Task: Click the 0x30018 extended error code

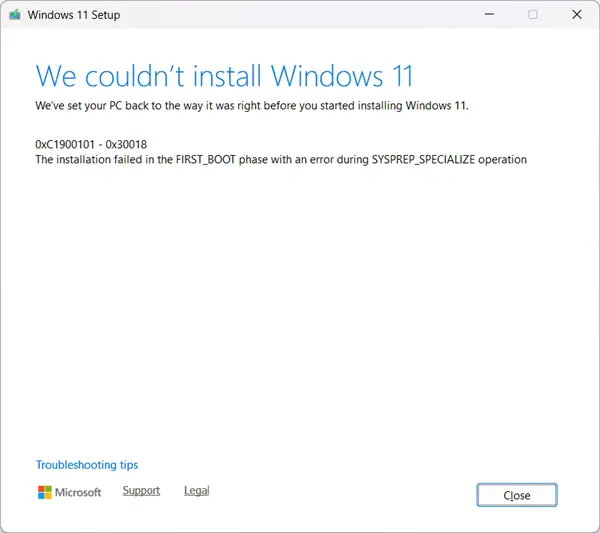Action: (x=126, y=144)
